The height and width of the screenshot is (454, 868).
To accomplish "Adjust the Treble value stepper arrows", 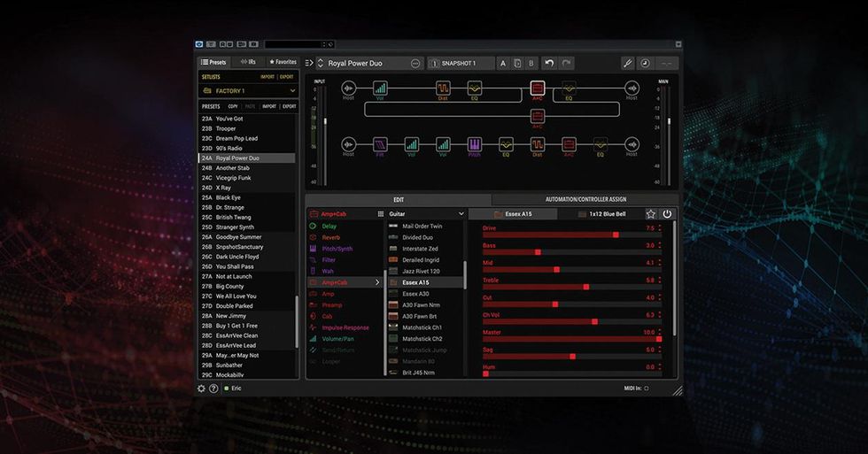I will 660,281.
